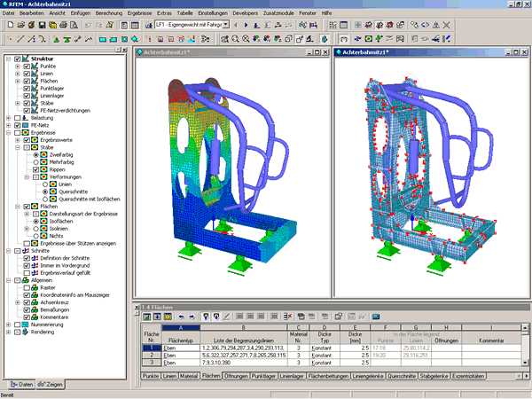Collapse the Struktur tree node
Viewport: 532px width, 399px height.
click(9, 59)
